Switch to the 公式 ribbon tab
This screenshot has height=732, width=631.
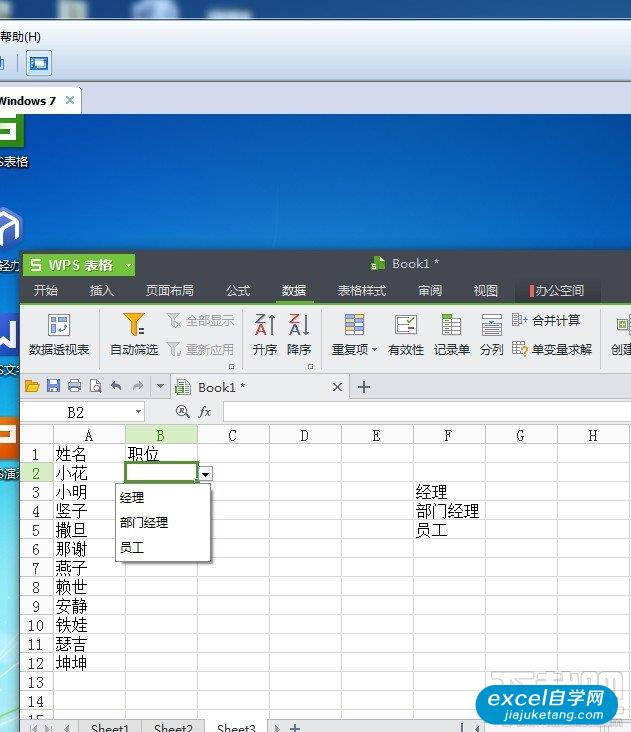(x=238, y=290)
